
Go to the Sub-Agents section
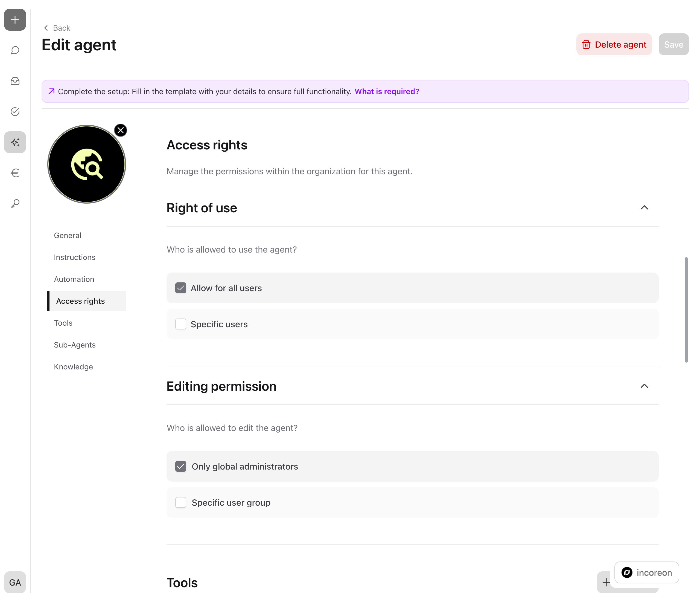75,345
